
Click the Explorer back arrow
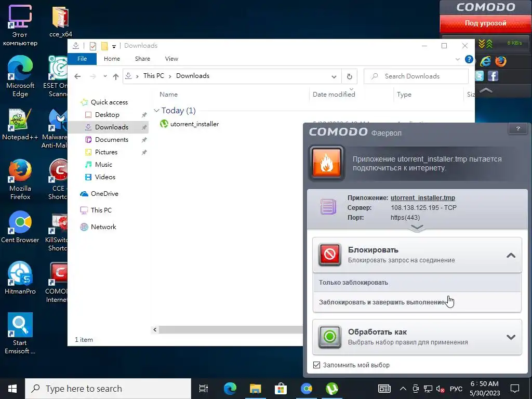[x=77, y=76]
